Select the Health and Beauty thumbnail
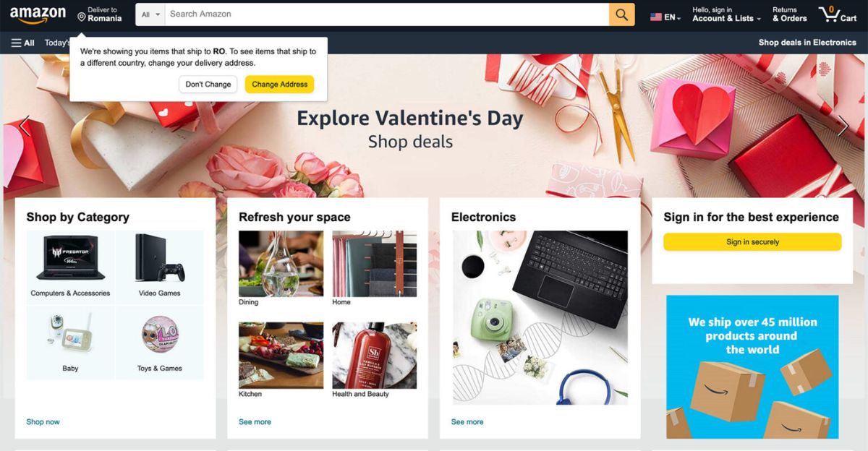The width and height of the screenshot is (868, 451). tap(374, 360)
